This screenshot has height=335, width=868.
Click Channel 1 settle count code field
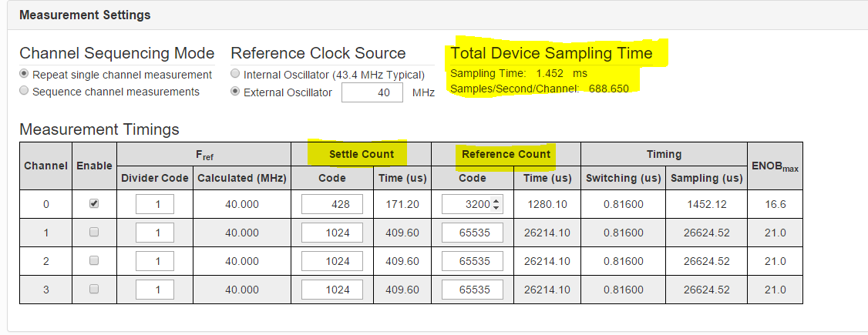coord(332,233)
